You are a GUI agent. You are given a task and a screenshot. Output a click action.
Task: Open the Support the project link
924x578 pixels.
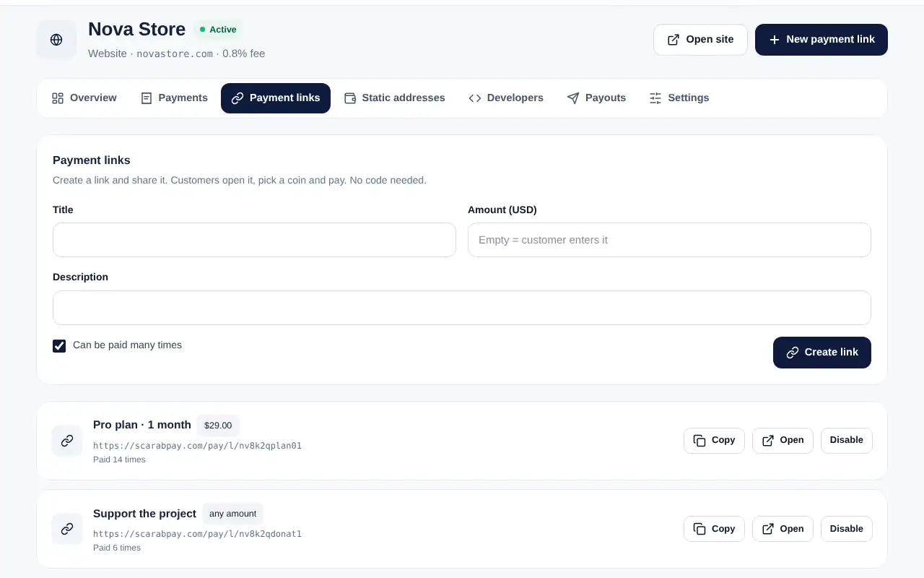point(783,529)
